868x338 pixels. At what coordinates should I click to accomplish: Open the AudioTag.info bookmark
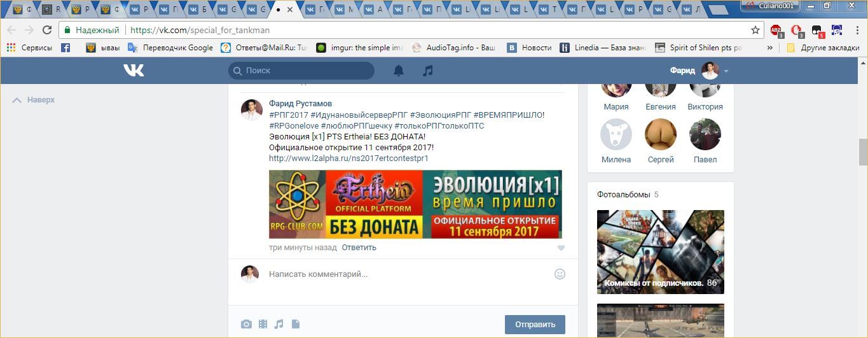click(x=454, y=47)
